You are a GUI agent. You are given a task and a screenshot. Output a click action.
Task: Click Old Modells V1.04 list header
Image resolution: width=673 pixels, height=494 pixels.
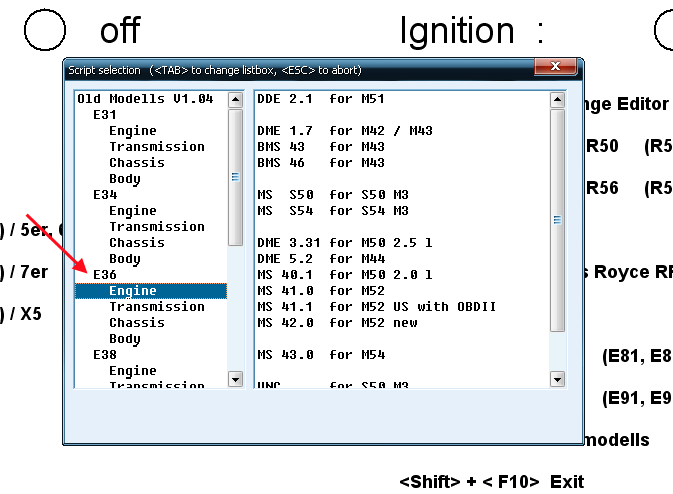point(145,99)
